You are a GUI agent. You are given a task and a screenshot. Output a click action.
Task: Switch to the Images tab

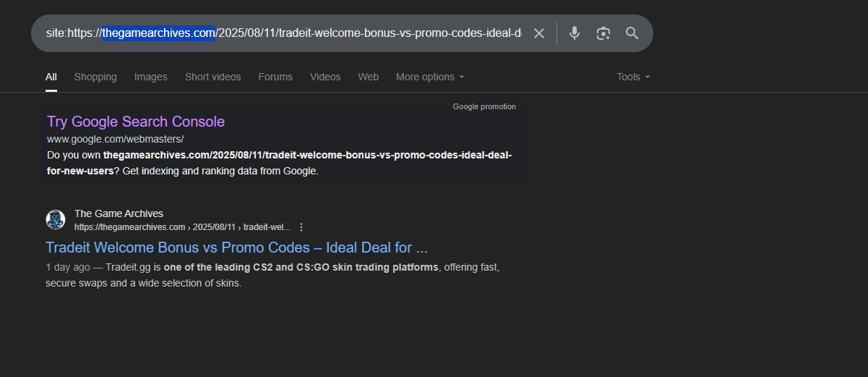pos(150,77)
